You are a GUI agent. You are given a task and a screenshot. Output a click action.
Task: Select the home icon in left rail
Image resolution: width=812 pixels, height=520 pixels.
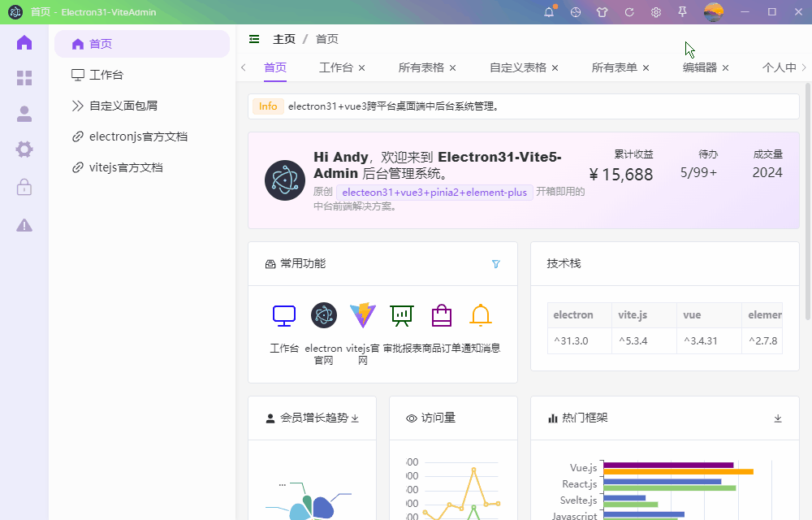[x=24, y=42]
